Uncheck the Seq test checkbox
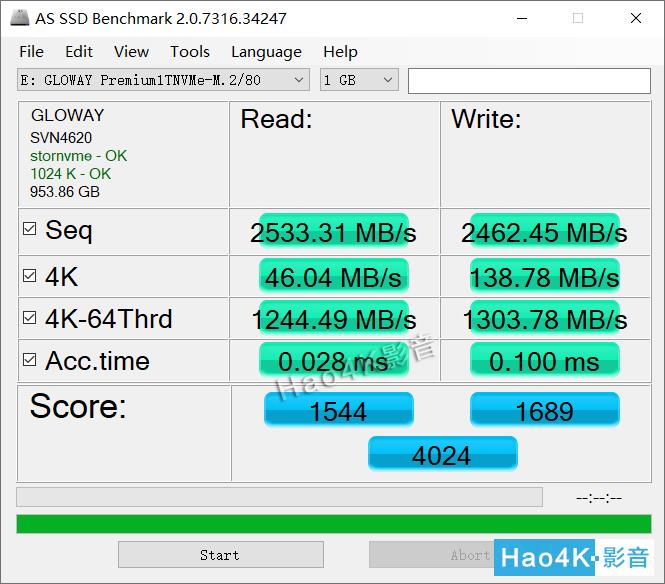665x584 pixels. coord(30,229)
